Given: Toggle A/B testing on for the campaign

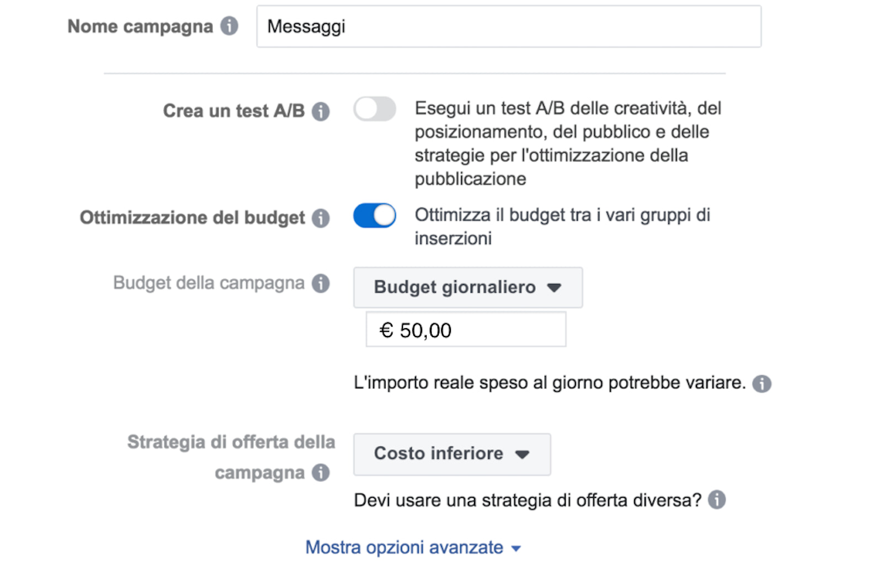Looking at the screenshot, I should pos(375,109).
